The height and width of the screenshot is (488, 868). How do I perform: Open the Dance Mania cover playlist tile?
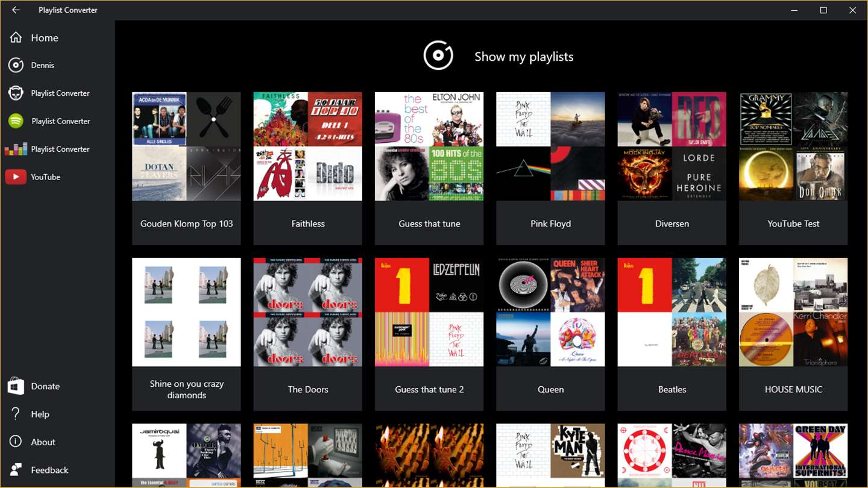click(x=672, y=455)
